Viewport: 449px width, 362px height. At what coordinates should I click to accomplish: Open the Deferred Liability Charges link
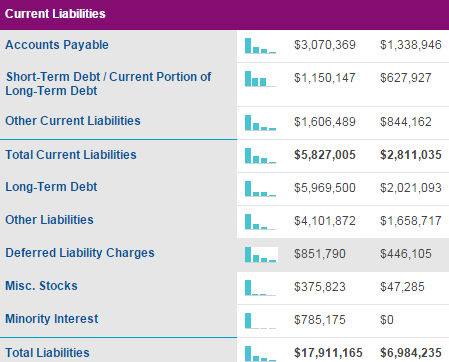coord(80,253)
